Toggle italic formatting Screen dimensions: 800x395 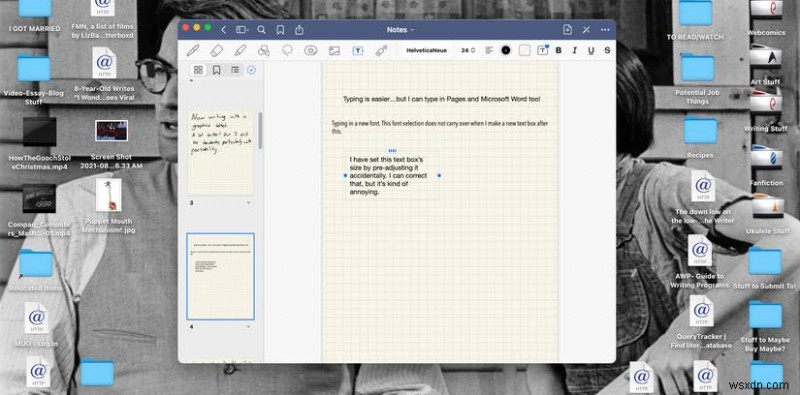click(x=574, y=51)
